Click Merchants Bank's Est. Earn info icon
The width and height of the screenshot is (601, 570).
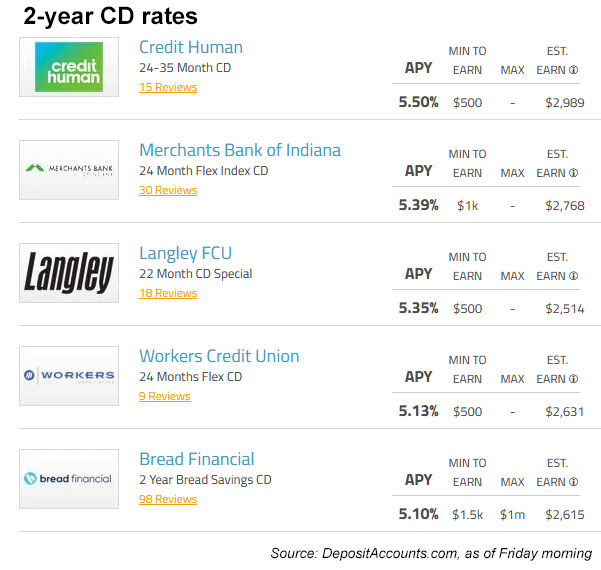pos(573,173)
